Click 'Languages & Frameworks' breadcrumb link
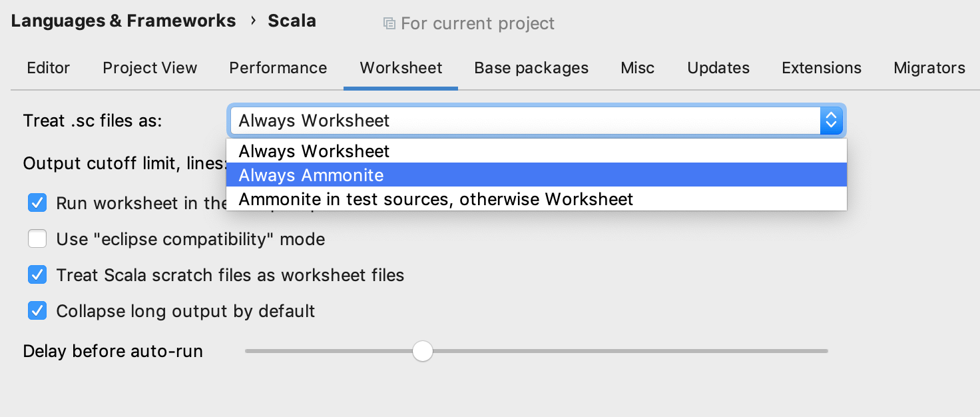Viewport: 980px width, 417px height. [x=123, y=21]
